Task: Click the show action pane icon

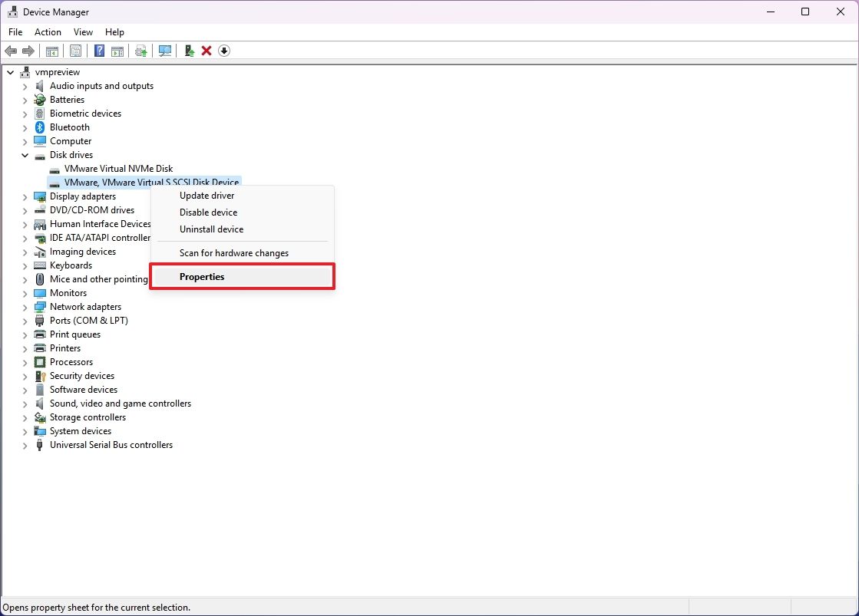Action: [x=117, y=51]
